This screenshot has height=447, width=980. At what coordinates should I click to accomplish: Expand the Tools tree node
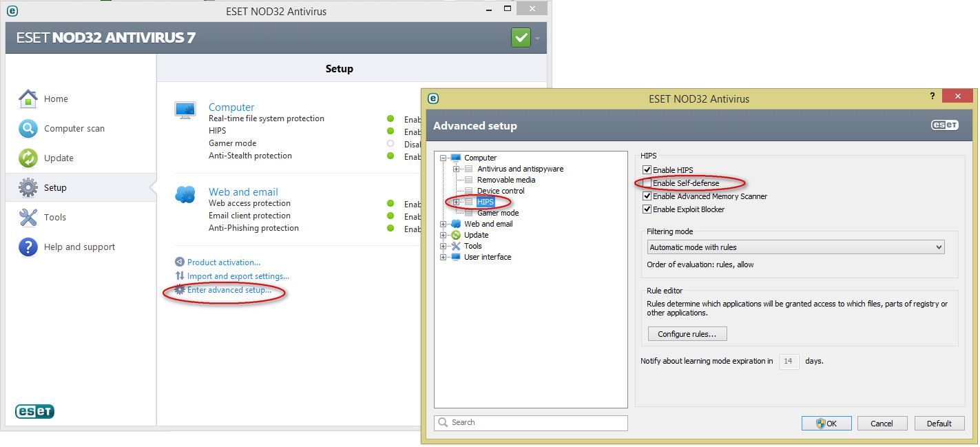(444, 246)
